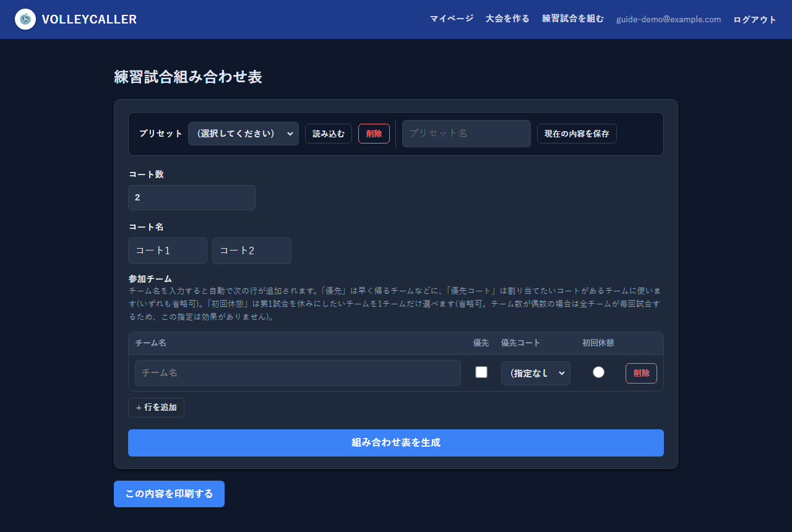Open the プリセット selection dropdown
This screenshot has width=792, height=532.
click(243, 134)
